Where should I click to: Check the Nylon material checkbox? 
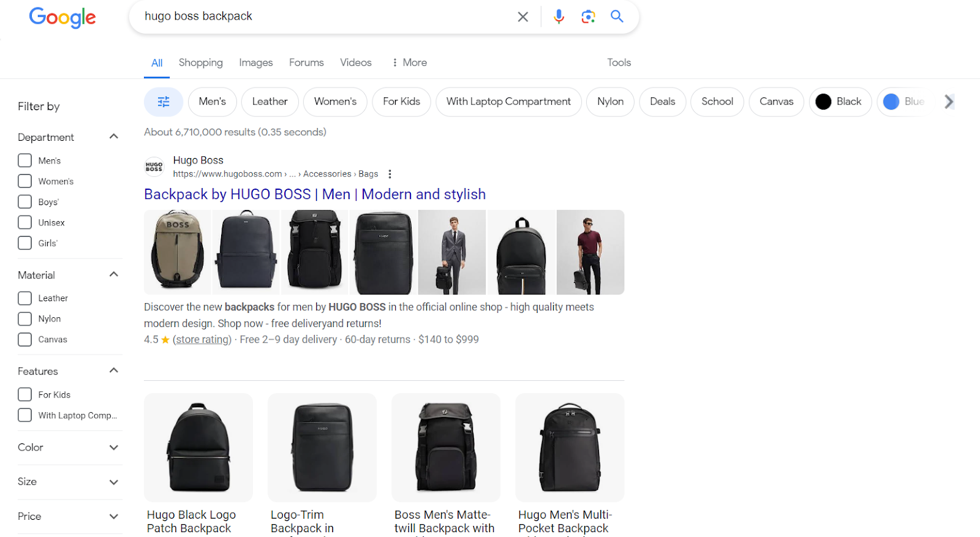24,319
